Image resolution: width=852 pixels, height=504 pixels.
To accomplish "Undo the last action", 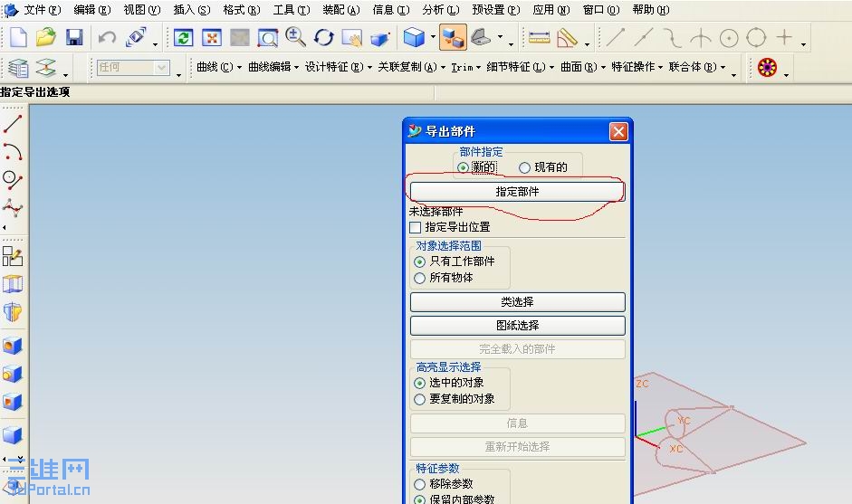I will pos(107,37).
